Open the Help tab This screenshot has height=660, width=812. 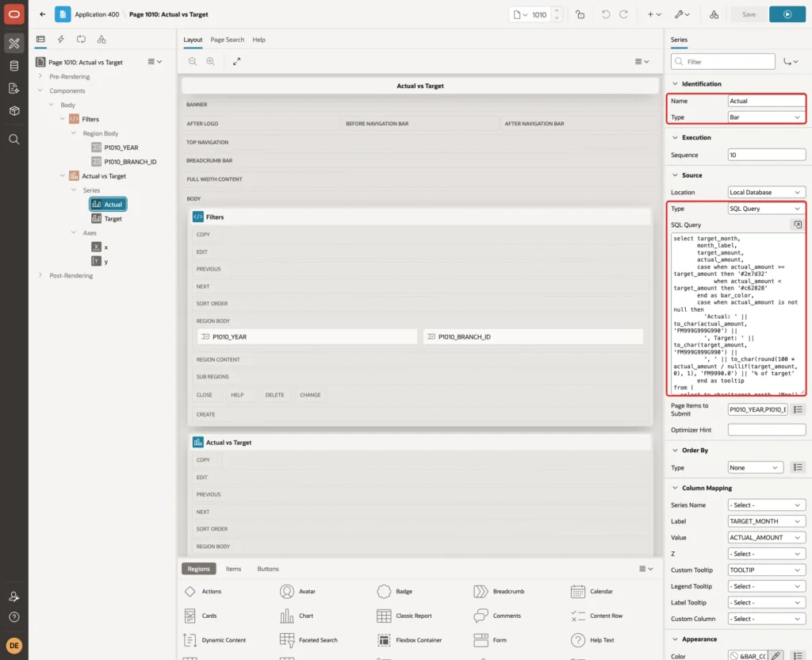[x=259, y=40]
